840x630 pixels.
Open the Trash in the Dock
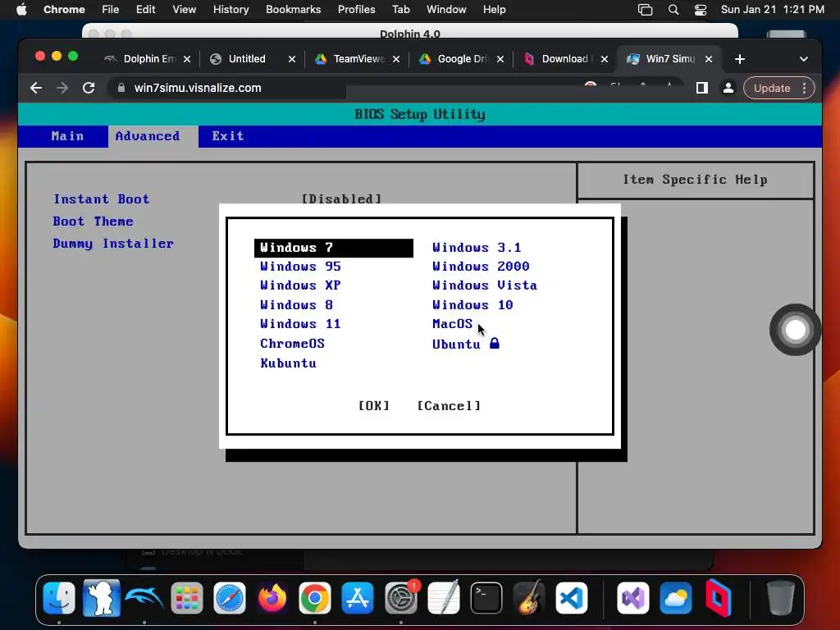[x=781, y=598]
